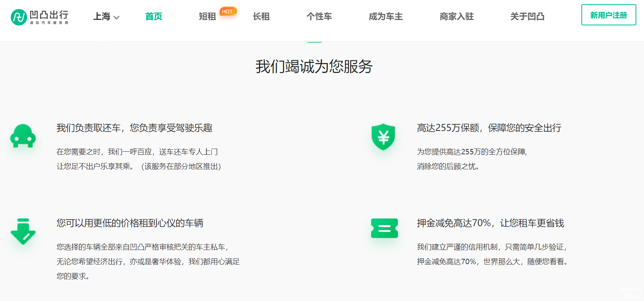Click the 高达255万保额 heading text
Screen dimensions: 644x301
pos(489,128)
